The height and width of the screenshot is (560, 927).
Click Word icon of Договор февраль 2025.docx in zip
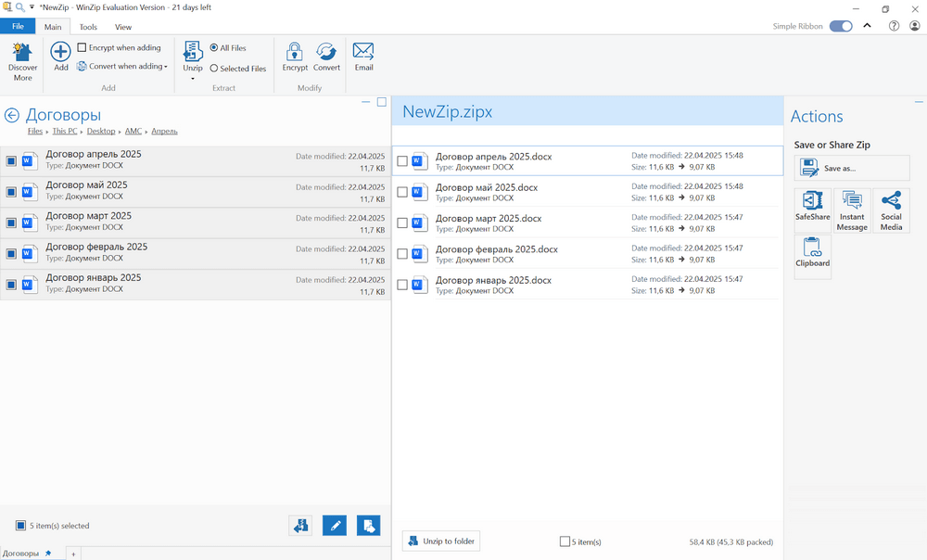click(x=420, y=254)
